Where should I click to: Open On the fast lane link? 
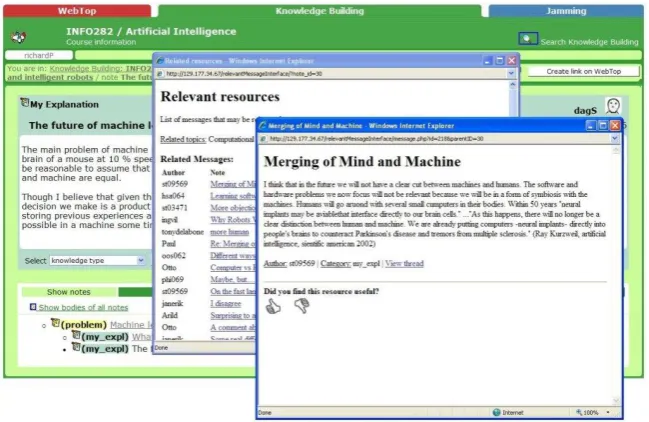pos(233,291)
